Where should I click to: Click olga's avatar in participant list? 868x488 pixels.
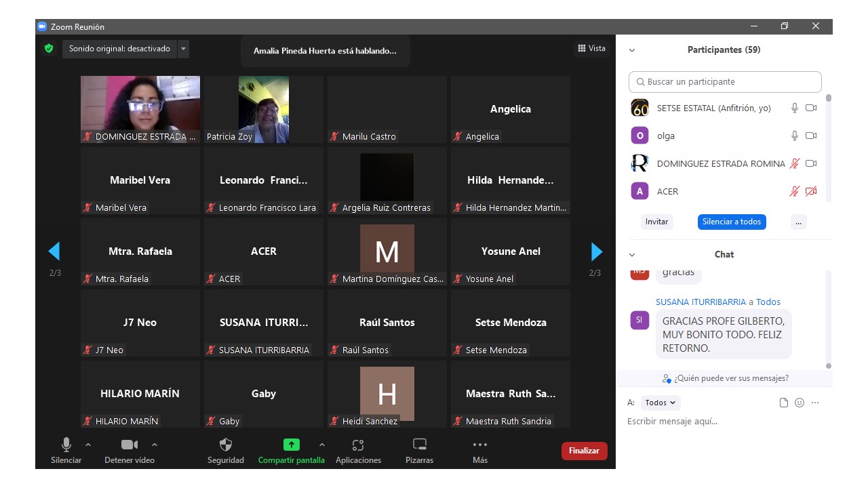coord(639,136)
